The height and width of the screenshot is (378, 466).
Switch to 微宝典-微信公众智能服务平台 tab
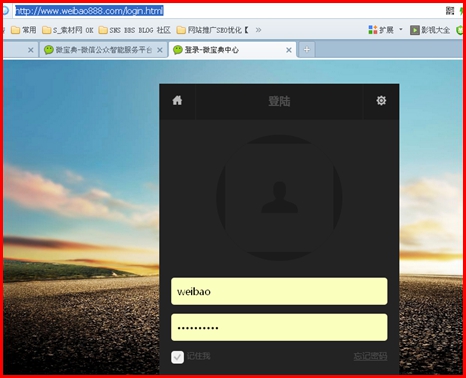pos(103,50)
